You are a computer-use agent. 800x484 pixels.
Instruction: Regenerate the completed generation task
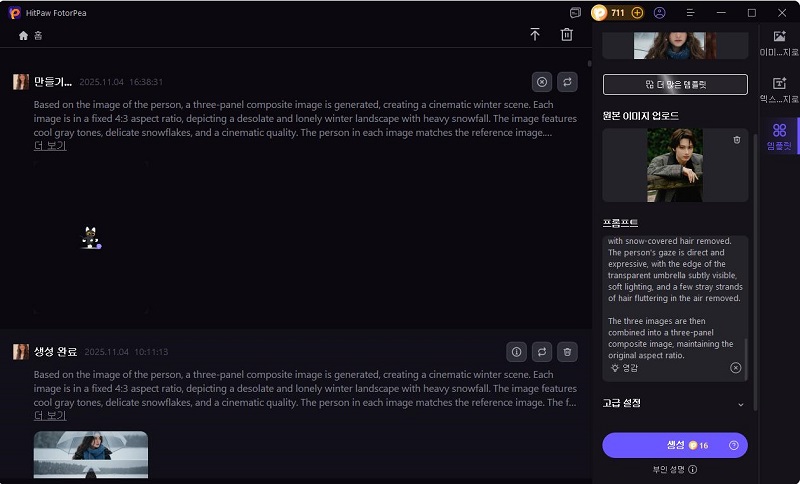[542, 352]
